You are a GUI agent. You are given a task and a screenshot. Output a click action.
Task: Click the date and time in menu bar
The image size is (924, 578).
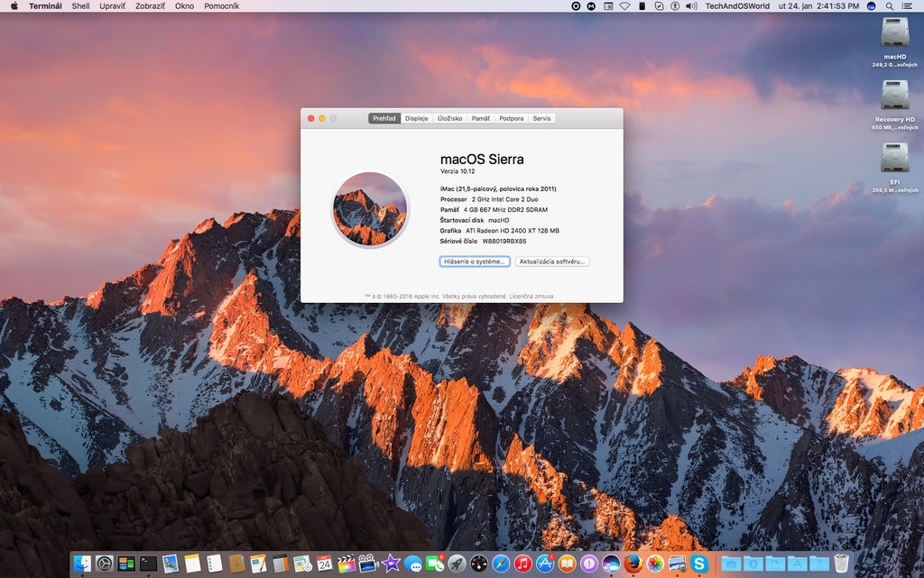818,6
